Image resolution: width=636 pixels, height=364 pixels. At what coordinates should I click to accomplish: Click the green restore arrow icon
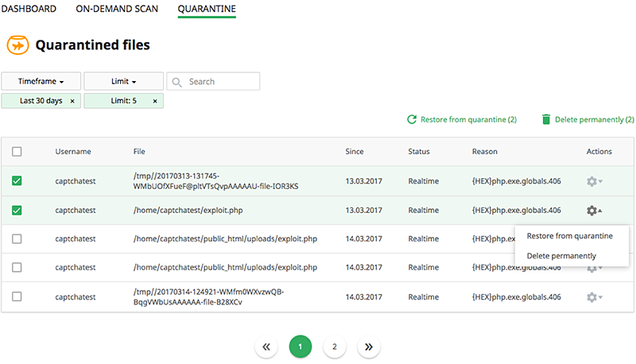[412, 119]
